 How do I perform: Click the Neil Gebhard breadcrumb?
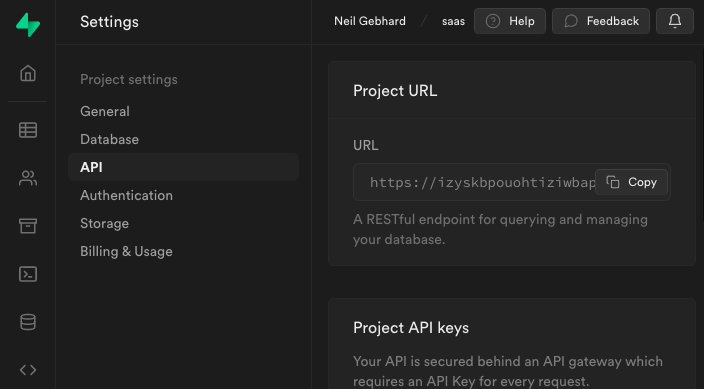click(370, 21)
